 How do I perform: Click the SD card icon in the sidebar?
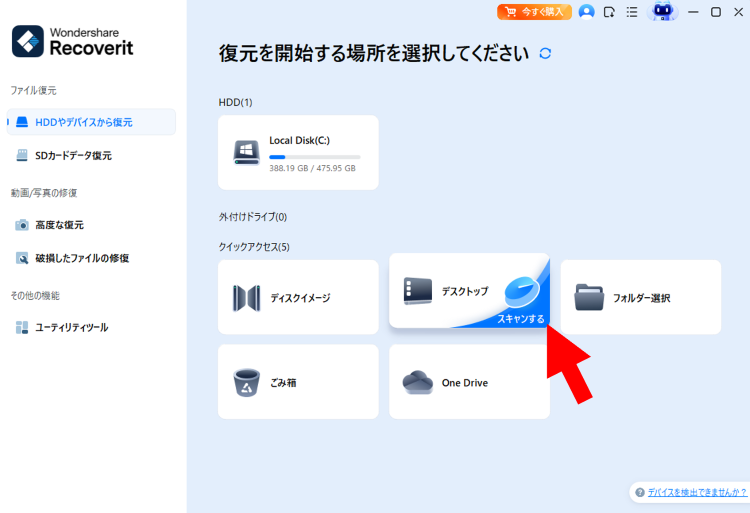point(22,155)
